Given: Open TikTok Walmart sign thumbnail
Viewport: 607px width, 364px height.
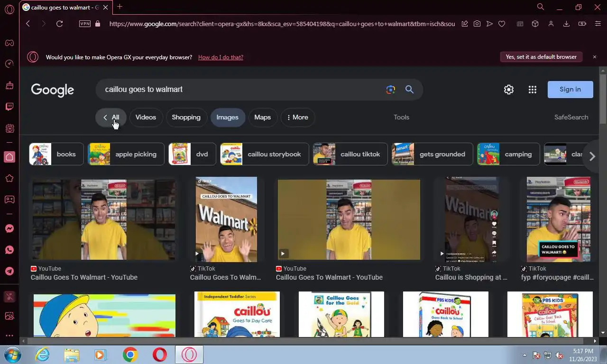Looking at the screenshot, I should point(226,219).
